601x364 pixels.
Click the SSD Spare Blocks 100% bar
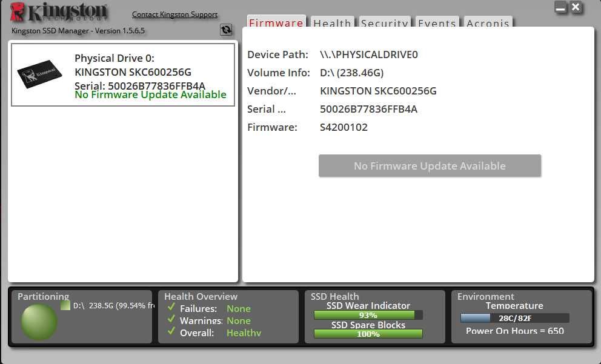(x=368, y=334)
